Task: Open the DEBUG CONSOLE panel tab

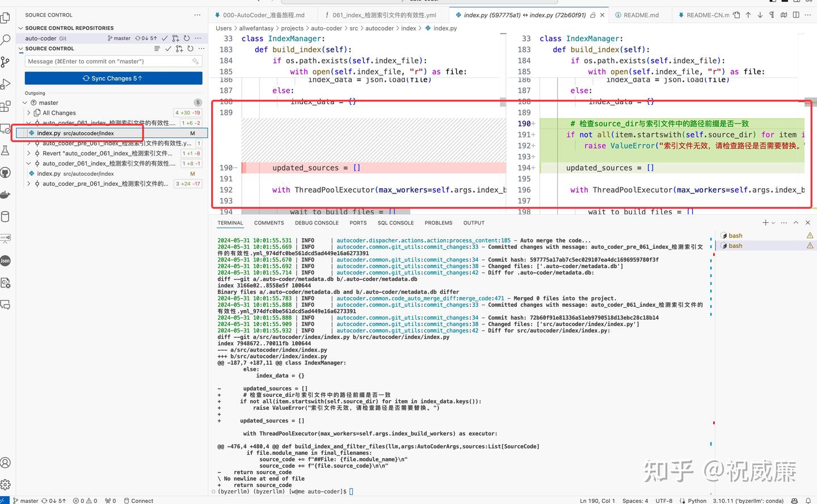Action: (317, 223)
